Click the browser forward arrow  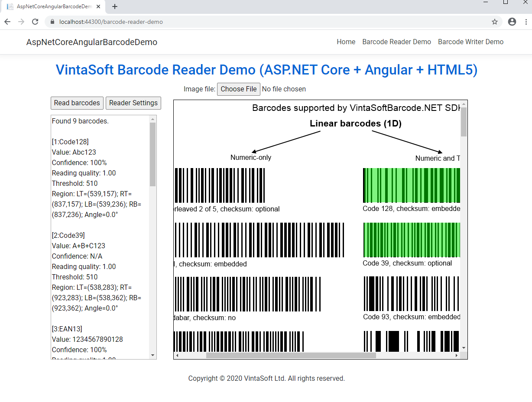(x=21, y=22)
